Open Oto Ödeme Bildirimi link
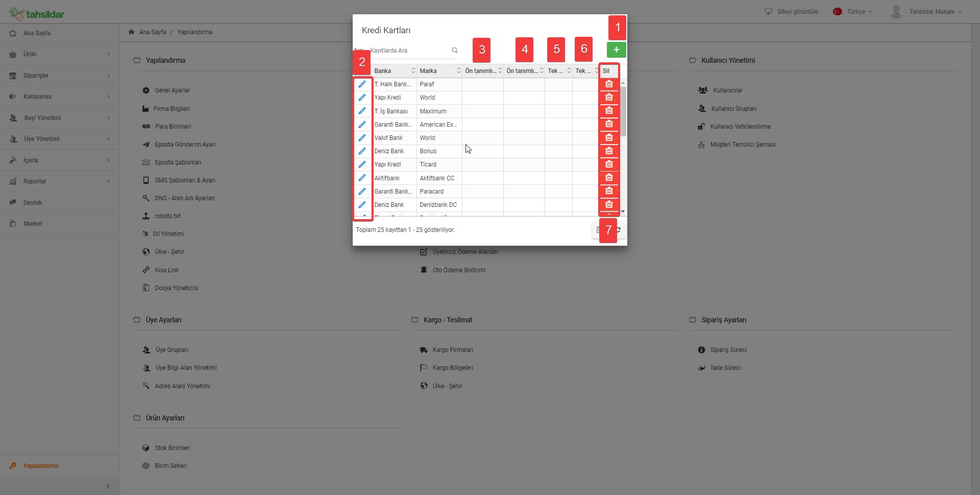Image resolution: width=980 pixels, height=495 pixels. click(x=459, y=270)
